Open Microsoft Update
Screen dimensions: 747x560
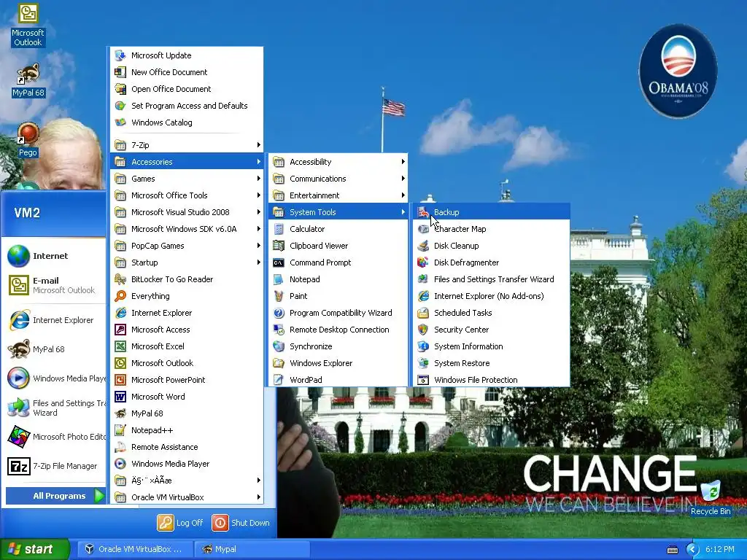tap(187, 55)
